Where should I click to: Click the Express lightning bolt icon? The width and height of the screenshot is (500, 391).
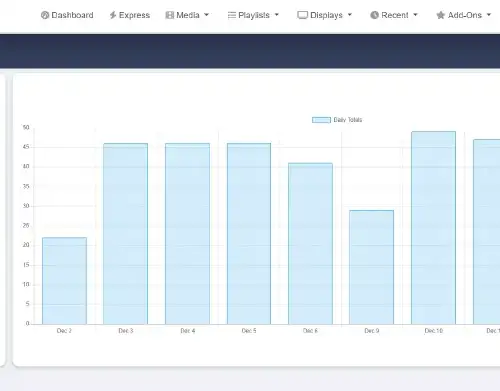tap(113, 15)
